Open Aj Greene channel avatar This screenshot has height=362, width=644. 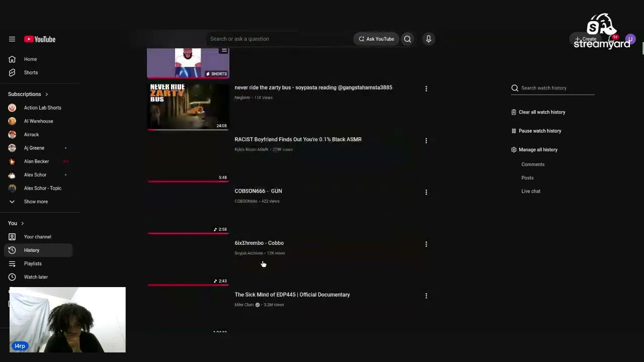click(12, 148)
